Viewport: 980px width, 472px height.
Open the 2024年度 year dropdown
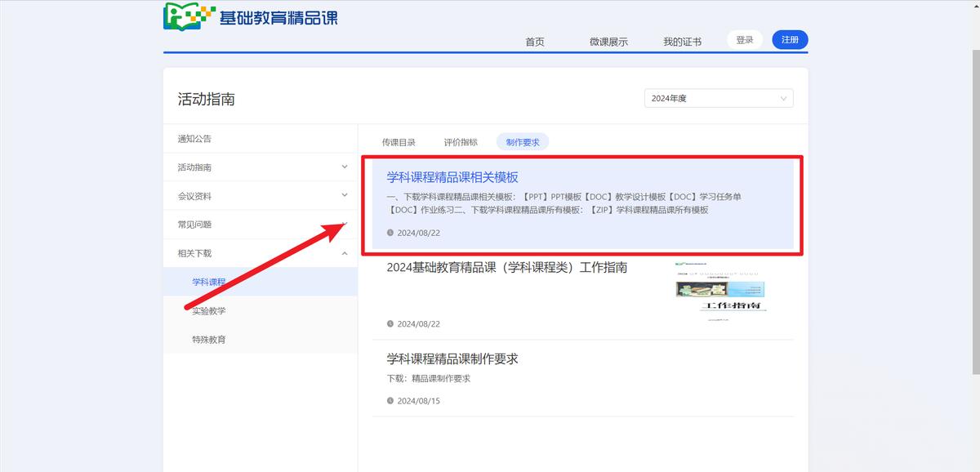click(719, 98)
